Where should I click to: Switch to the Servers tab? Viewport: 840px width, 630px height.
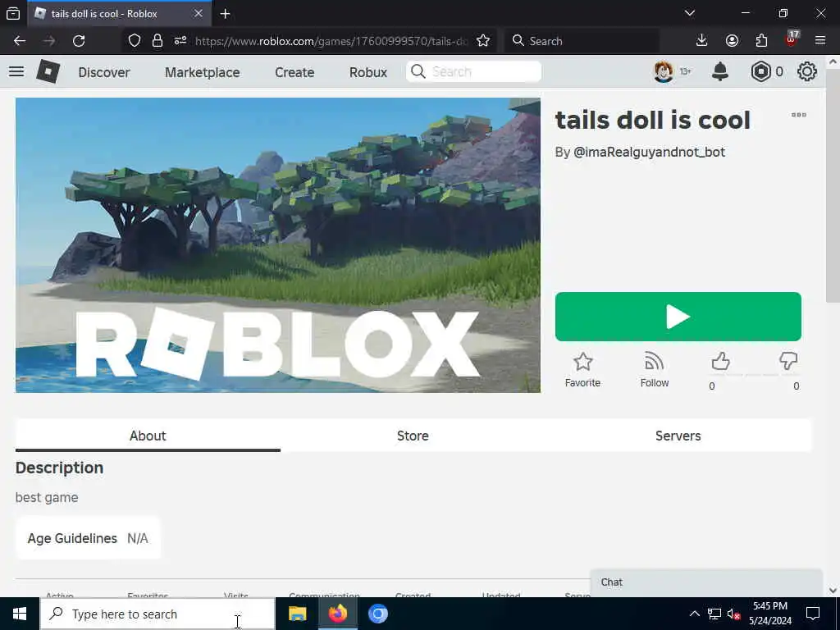tap(678, 436)
